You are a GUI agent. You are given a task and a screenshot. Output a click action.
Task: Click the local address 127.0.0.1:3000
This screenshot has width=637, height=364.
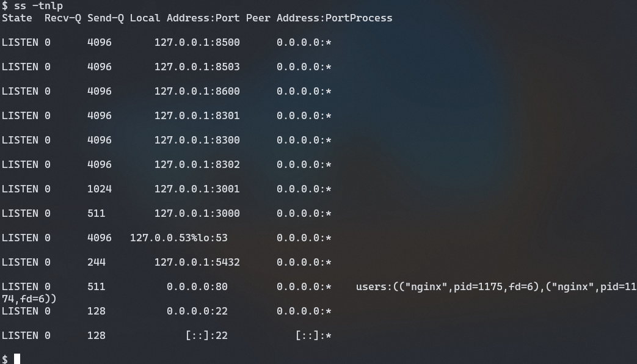pos(197,213)
